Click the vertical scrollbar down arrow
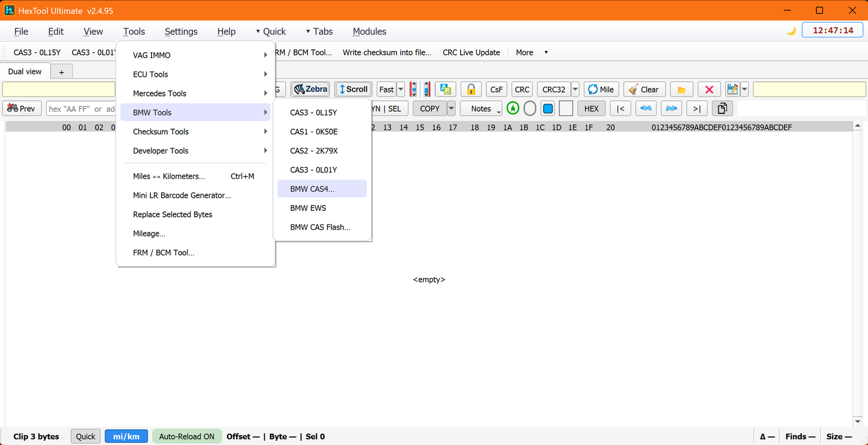This screenshot has width=868, height=445. (858, 421)
